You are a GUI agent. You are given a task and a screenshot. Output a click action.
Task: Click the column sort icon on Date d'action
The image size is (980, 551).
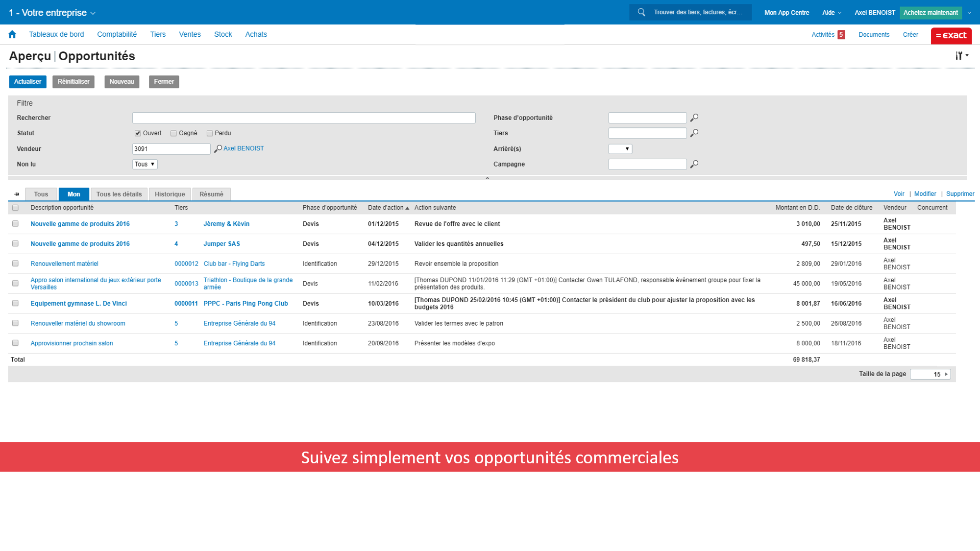[x=407, y=208]
